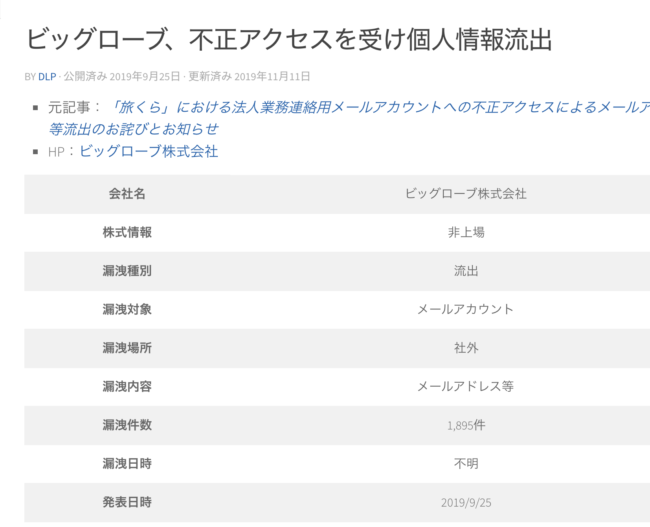This screenshot has width=650, height=527.
Task: Open the DLP author link
Action: (x=47, y=77)
